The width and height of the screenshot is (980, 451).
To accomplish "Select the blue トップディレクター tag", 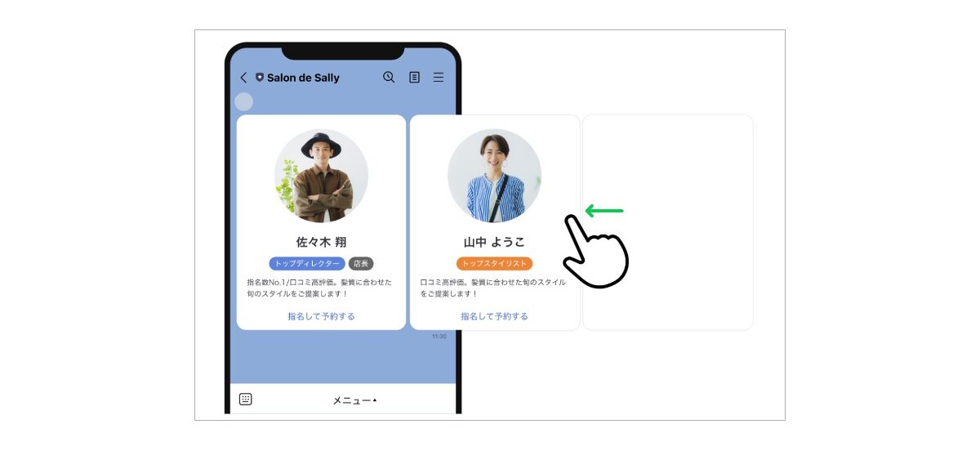I will point(307,264).
